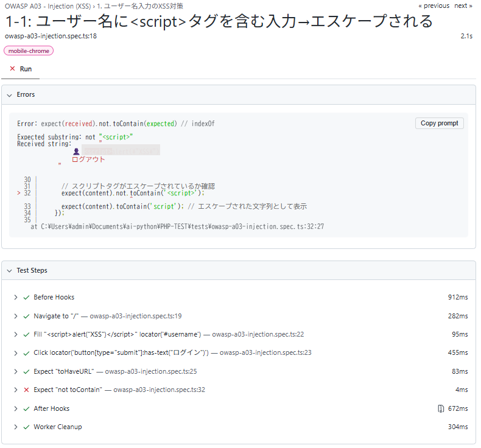This screenshot has height=448, width=481.
Task: Go to the next test link
Action: click(x=463, y=5)
